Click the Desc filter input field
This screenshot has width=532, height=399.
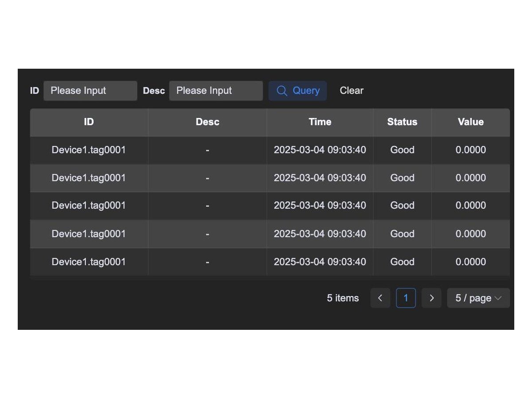point(216,91)
